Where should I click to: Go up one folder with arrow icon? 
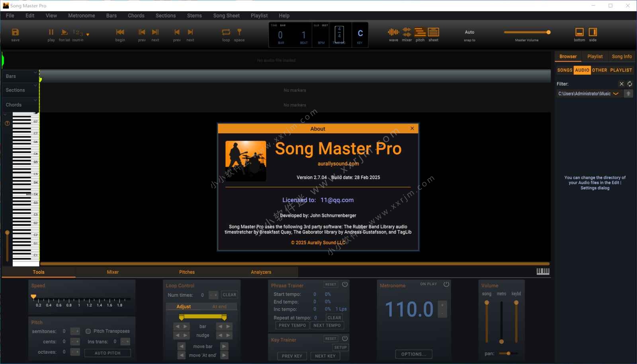[628, 94]
